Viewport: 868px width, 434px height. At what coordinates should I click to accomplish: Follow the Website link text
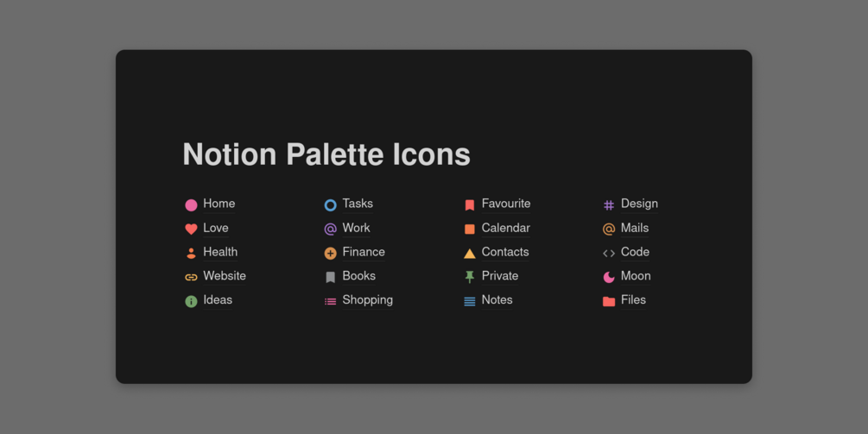tap(225, 275)
